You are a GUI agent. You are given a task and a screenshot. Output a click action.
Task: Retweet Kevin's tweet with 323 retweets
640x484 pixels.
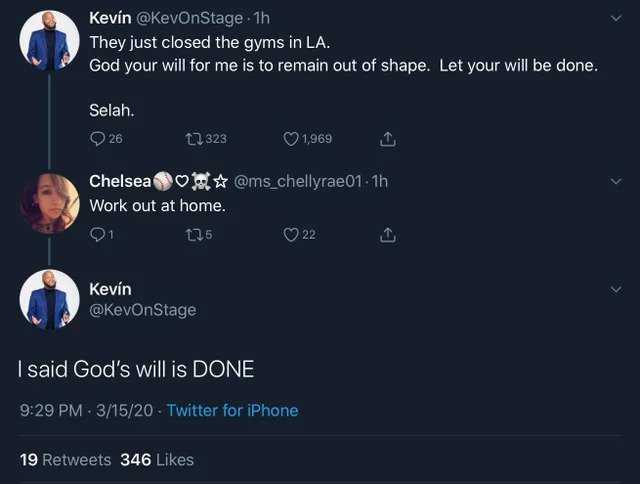tap(194, 139)
